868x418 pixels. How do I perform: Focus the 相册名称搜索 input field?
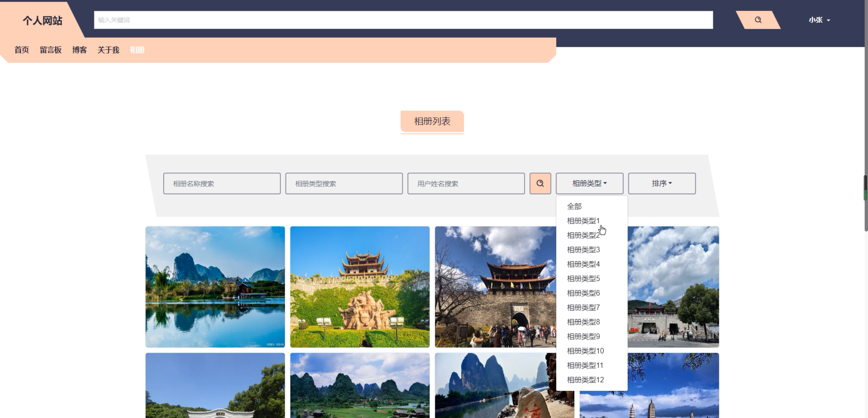(x=222, y=184)
